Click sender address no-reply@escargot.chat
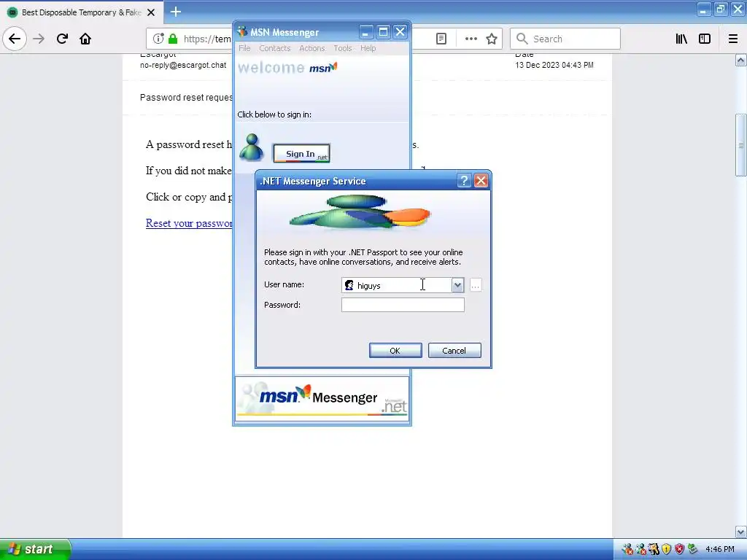Viewport: 747px width, 560px height. coord(183,65)
